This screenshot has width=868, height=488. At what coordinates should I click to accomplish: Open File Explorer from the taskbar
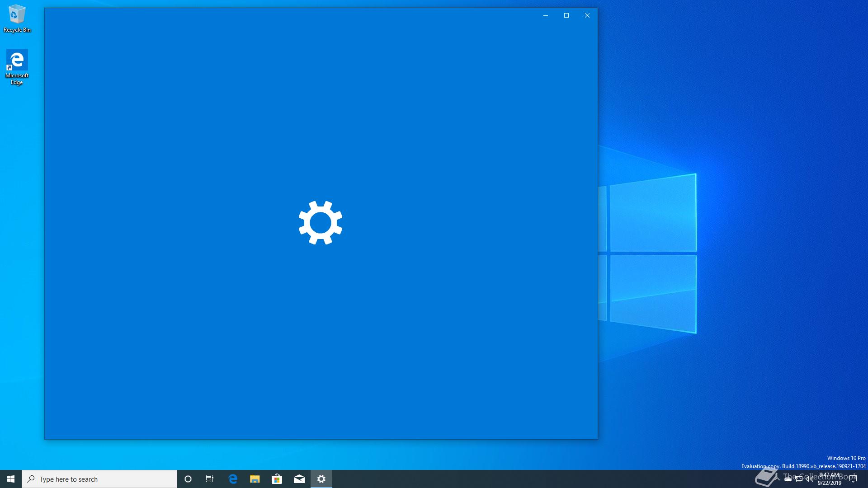click(x=255, y=479)
